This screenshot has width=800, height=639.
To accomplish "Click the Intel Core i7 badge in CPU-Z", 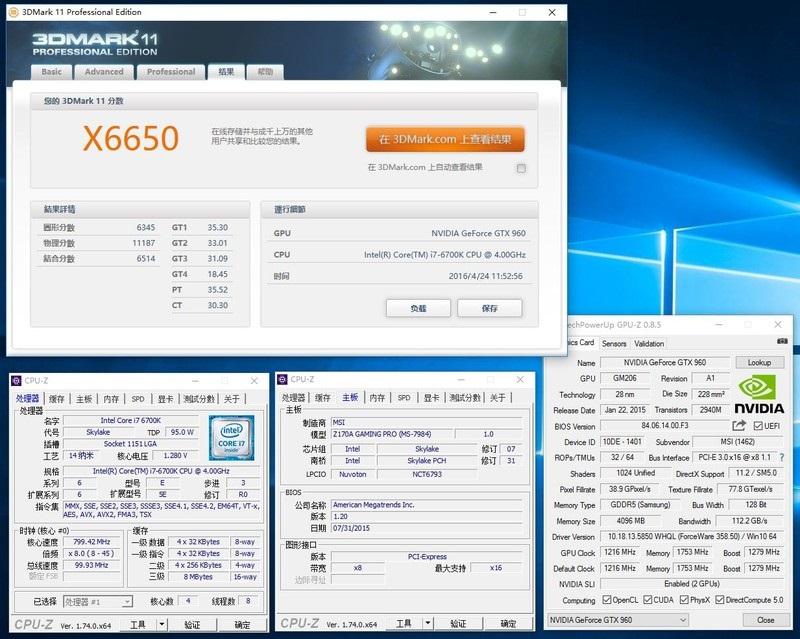I will click(231, 438).
